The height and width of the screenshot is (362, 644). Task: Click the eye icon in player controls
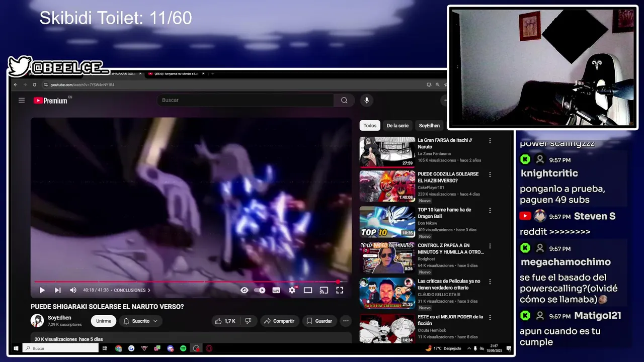[x=245, y=290]
